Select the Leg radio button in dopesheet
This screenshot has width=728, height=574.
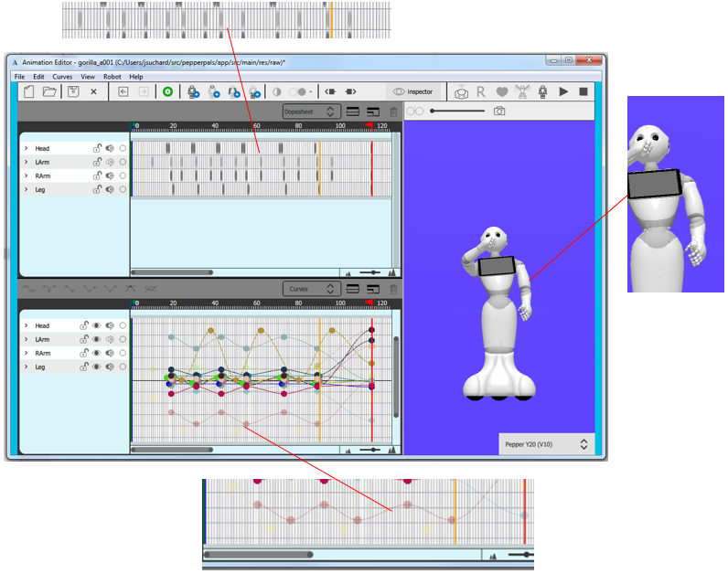point(123,189)
